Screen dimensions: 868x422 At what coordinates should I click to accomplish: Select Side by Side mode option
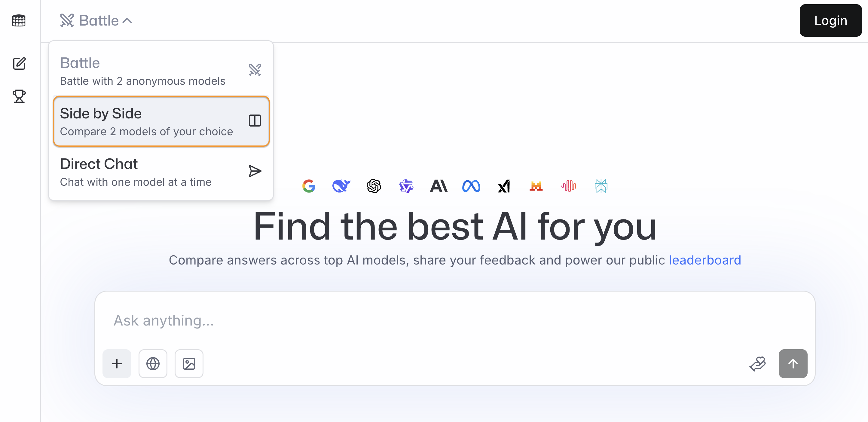point(161,121)
